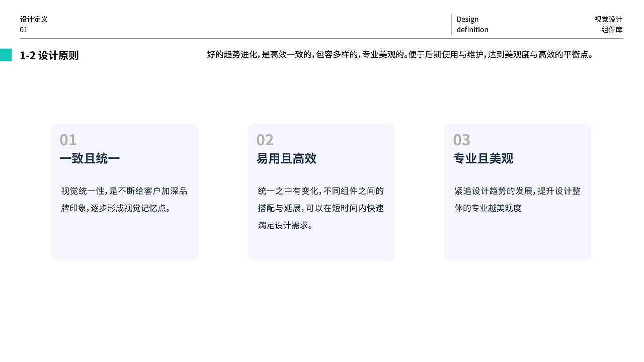Screen dimensions: 644x362
Task: Select the middle light purple card background
Action: coord(321,241)
